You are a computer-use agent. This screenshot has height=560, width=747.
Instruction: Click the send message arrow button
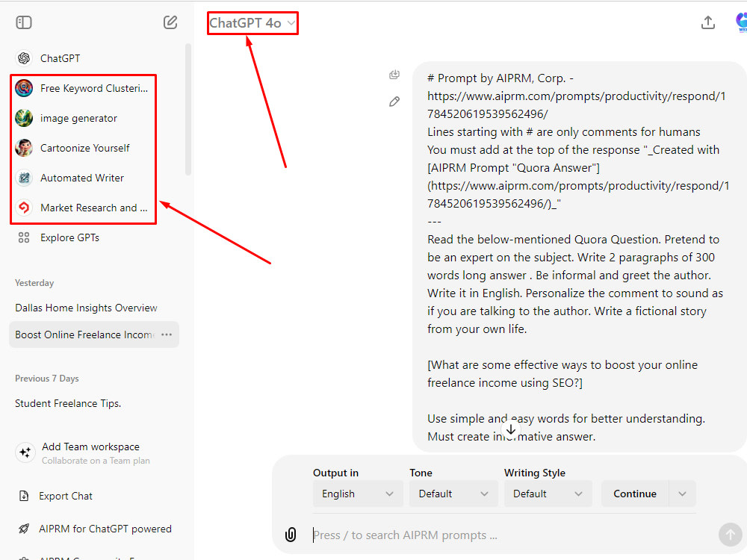click(x=730, y=535)
